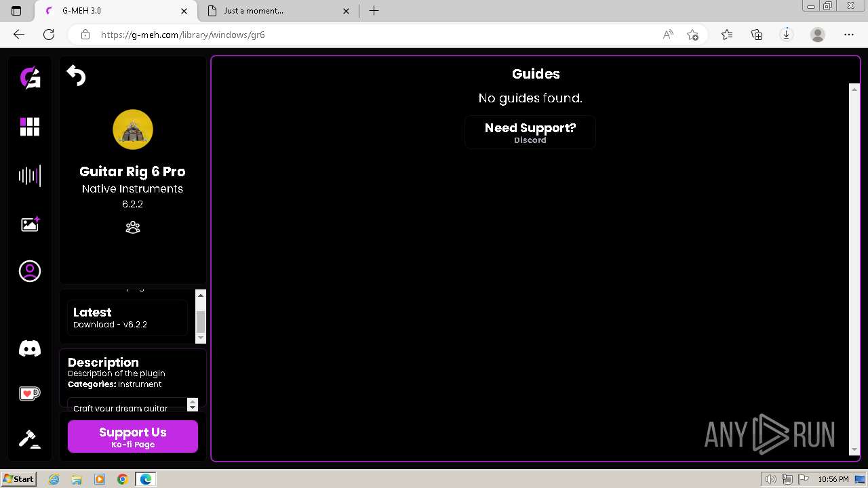Open the Collections icon
This screenshot has height=488, width=868.
click(757, 35)
